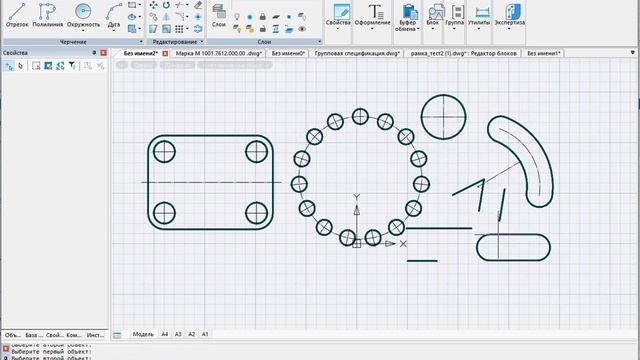Expand the Слои panel arrow
Screen dimensions: 640x360
click(320, 42)
